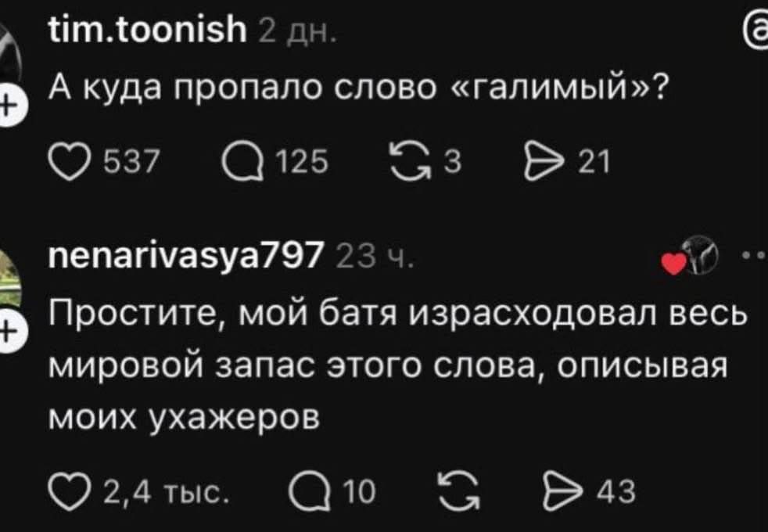Image resolution: width=768 pixels, height=532 pixels.
Task: Tap the liked-by-author avatar with red heart
Action: click(691, 256)
